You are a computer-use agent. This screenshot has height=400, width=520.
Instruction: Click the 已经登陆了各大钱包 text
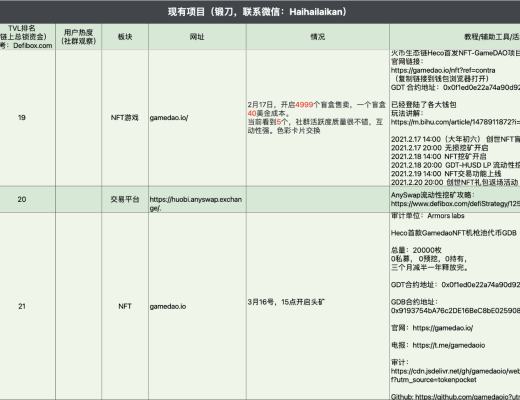click(424, 105)
